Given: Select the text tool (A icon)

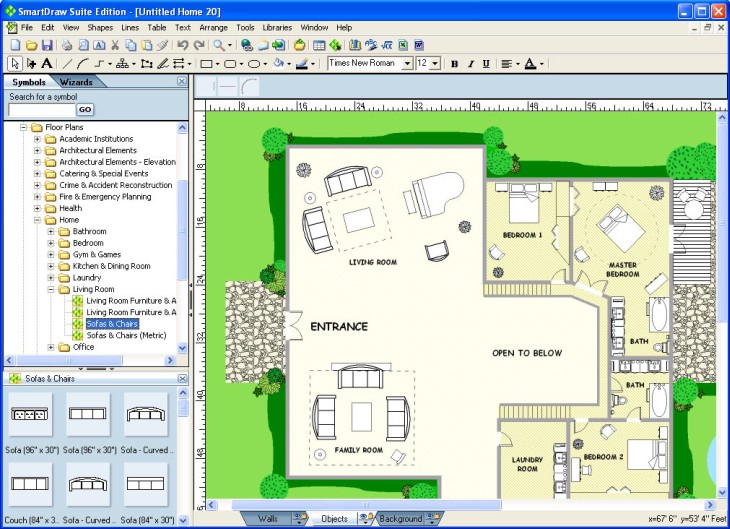Looking at the screenshot, I should point(47,63).
